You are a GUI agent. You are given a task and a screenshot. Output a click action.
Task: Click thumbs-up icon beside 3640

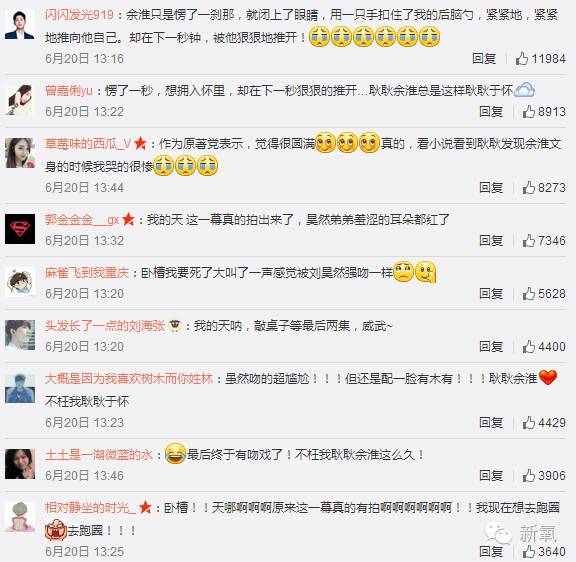click(x=529, y=551)
